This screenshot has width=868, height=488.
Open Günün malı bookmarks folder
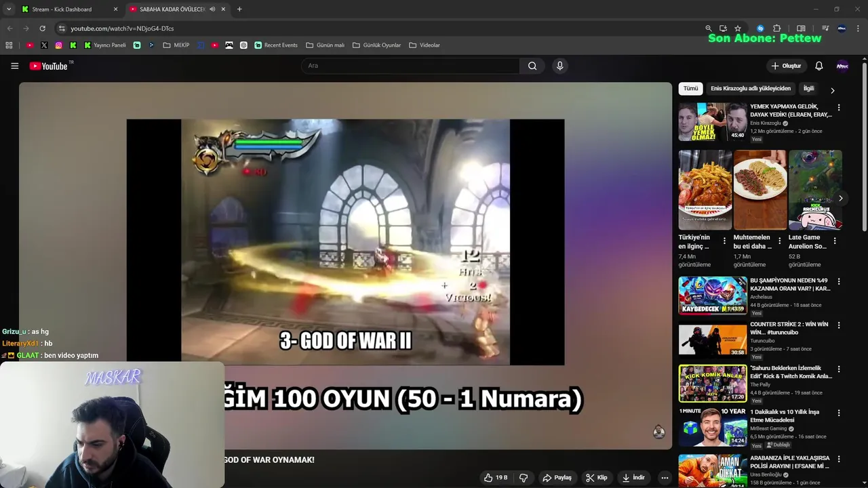tap(325, 45)
